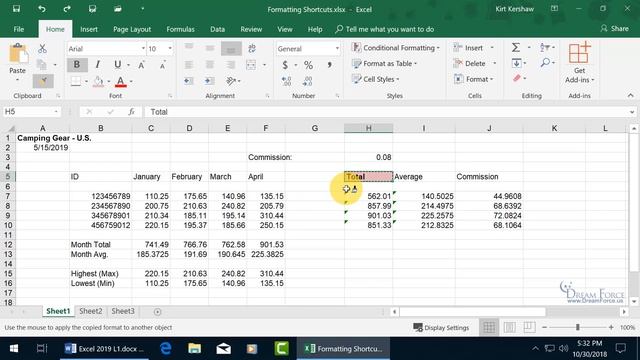640x360 pixels.
Task: Click the Save icon in title bar
Action: pos(16,9)
